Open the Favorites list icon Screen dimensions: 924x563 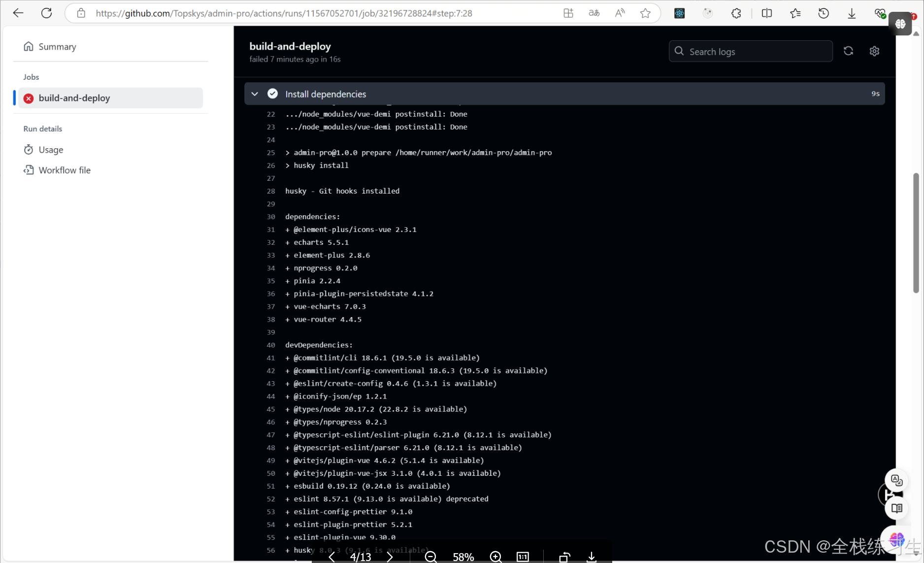pyautogui.click(x=795, y=13)
